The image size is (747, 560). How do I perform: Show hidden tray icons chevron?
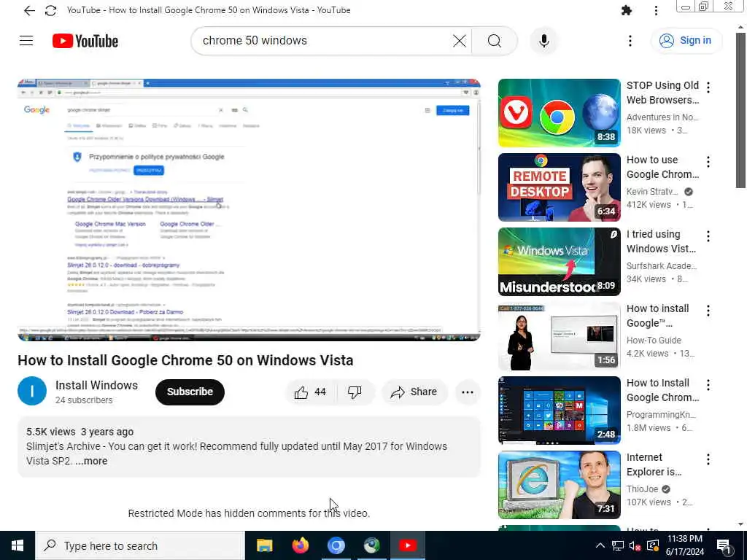[x=600, y=545]
